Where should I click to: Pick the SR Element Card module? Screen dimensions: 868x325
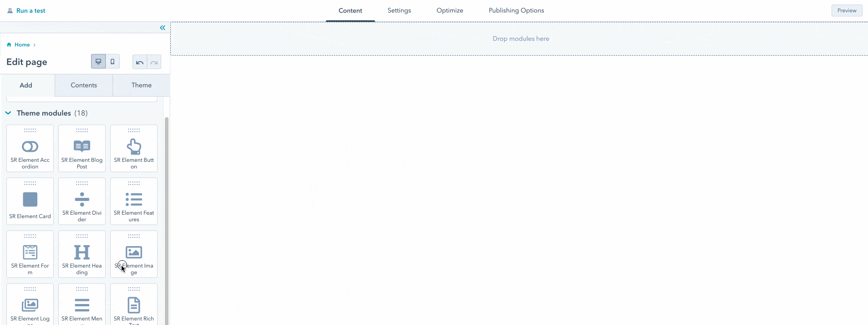coord(30,201)
